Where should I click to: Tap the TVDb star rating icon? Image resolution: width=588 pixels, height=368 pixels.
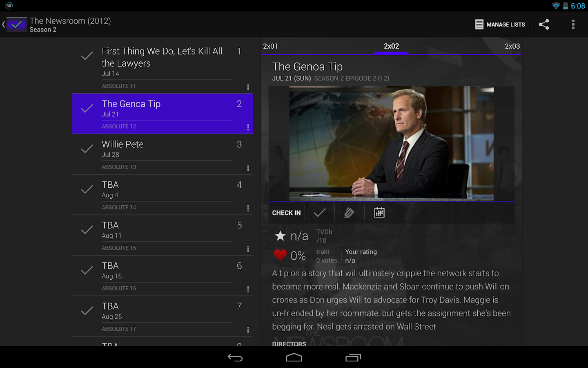pos(281,236)
